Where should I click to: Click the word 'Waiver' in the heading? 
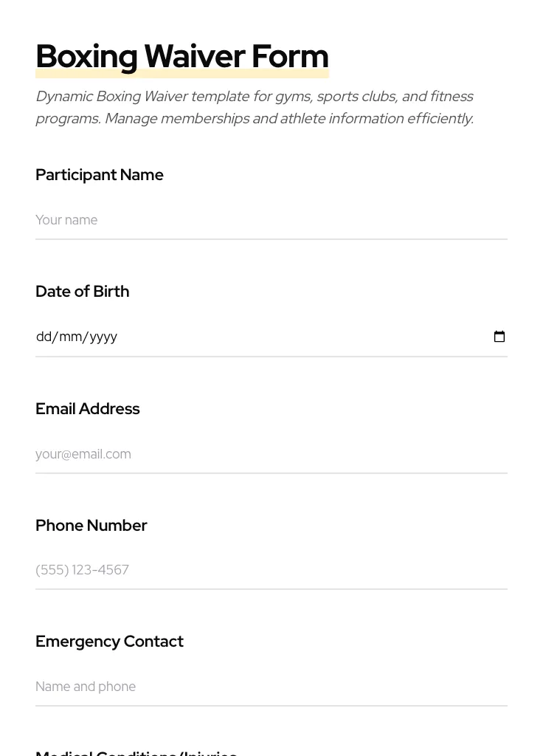click(x=194, y=57)
